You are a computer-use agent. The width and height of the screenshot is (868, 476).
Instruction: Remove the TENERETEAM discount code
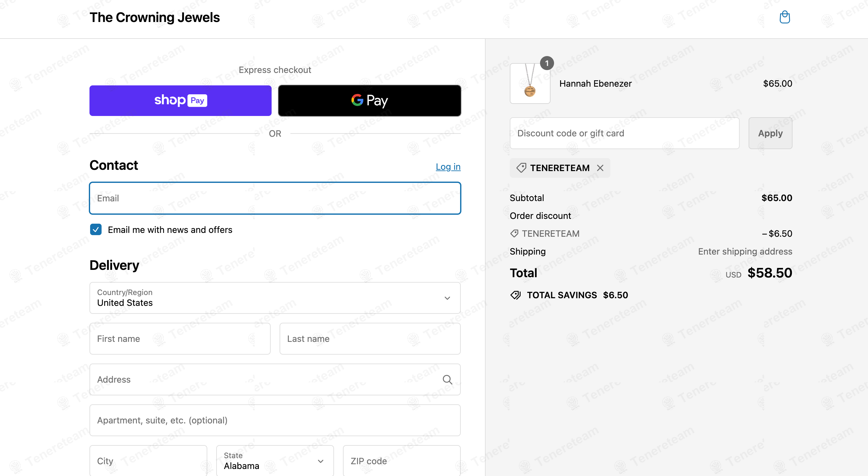tap(600, 168)
